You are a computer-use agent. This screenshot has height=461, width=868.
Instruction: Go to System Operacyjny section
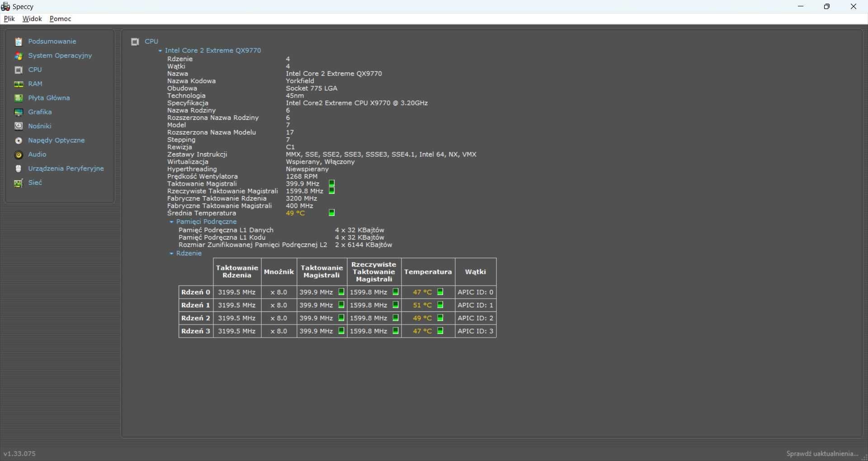click(60, 56)
